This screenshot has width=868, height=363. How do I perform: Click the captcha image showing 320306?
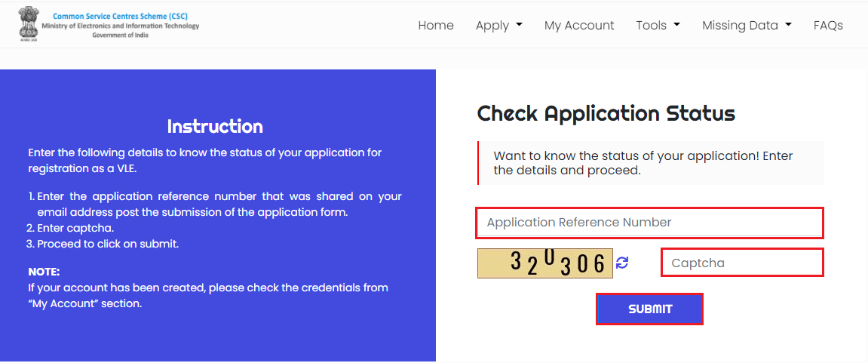tap(544, 263)
